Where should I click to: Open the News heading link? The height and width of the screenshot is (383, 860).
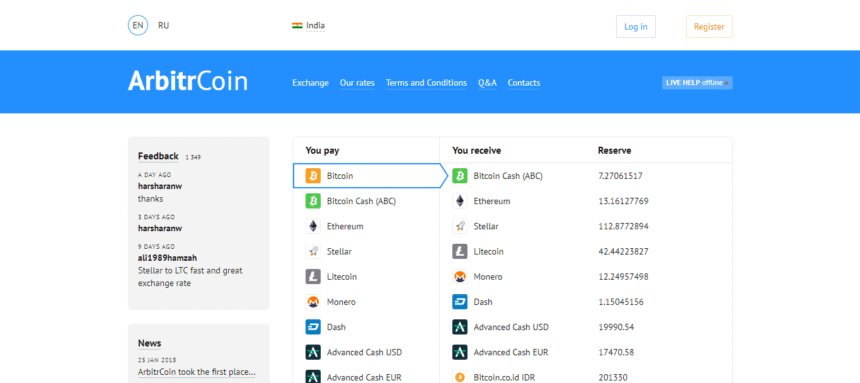[149, 343]
